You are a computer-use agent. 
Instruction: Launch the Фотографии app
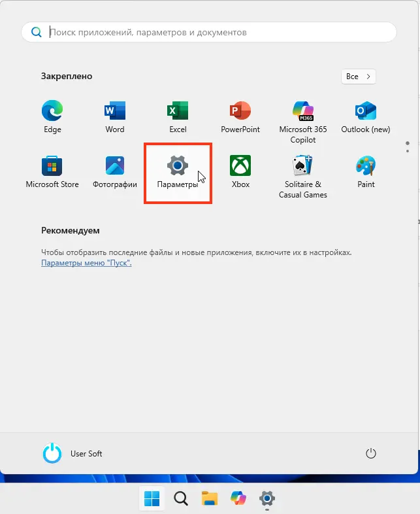click(115, 172)
